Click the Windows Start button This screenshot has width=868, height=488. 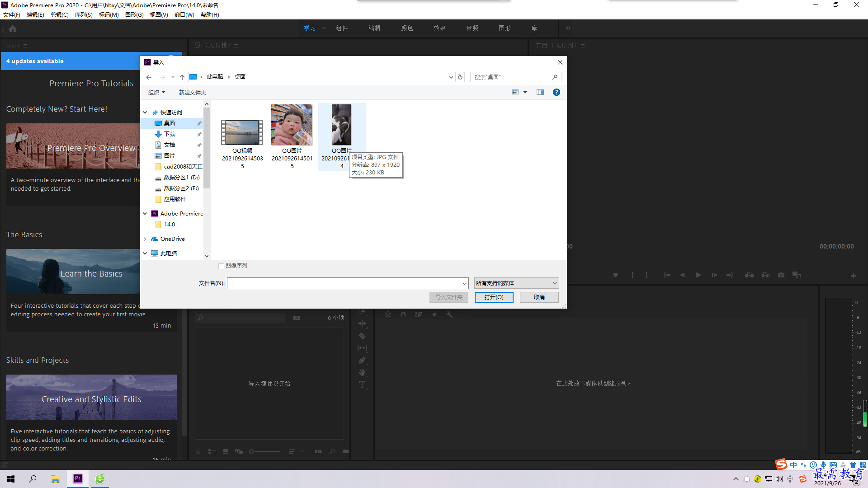[x=11, y=479]
